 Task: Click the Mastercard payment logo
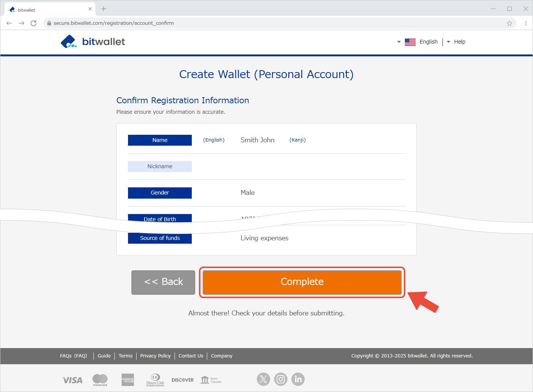tap(100, 380)
